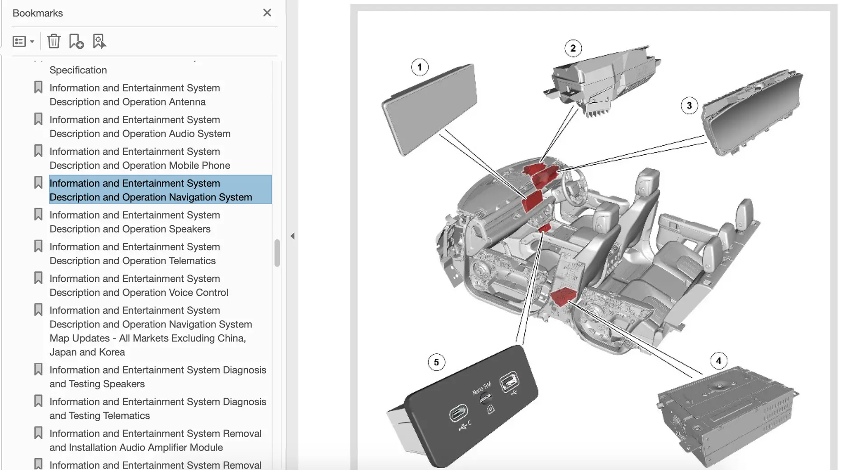Click the add new bookmark icon
This screenshot has width=868, height=470.
[76, 41]
